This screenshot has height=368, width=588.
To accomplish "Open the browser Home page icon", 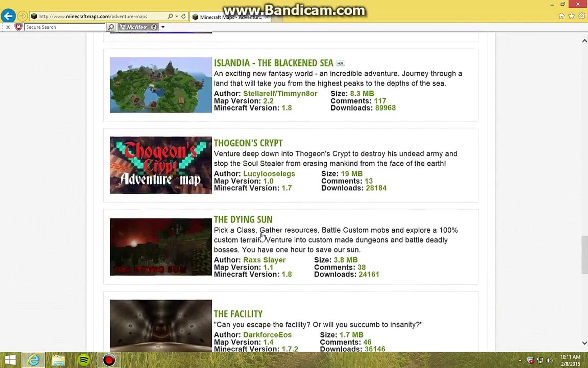I will coord(561,16).
